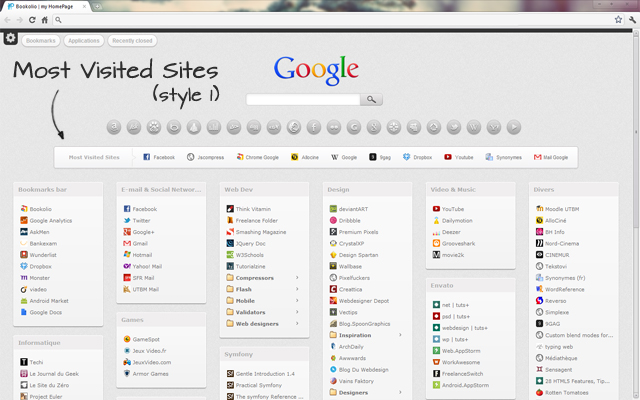Viewport: 640px width, 400px height.
Task: Click the round Wikipedia W shortcut icon
Action: pos(474,127)
